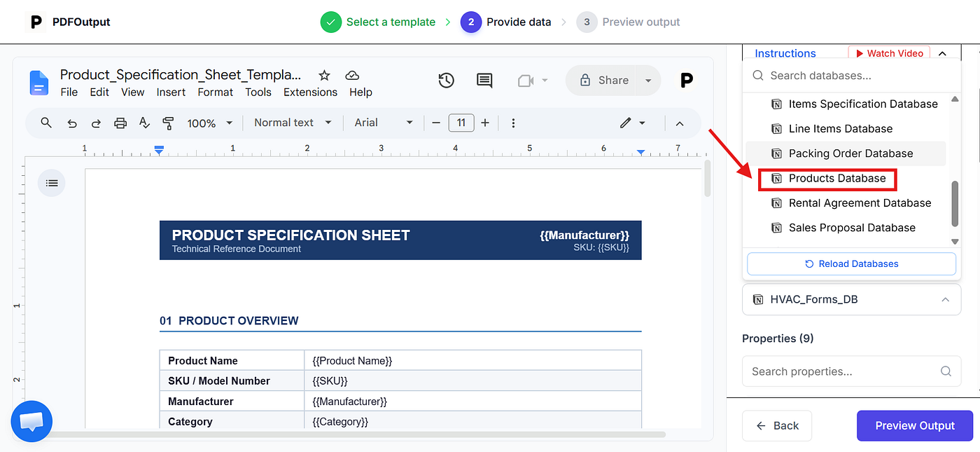Go to the Preview output step
Screen dimensions: 980x452
point(629,22)
